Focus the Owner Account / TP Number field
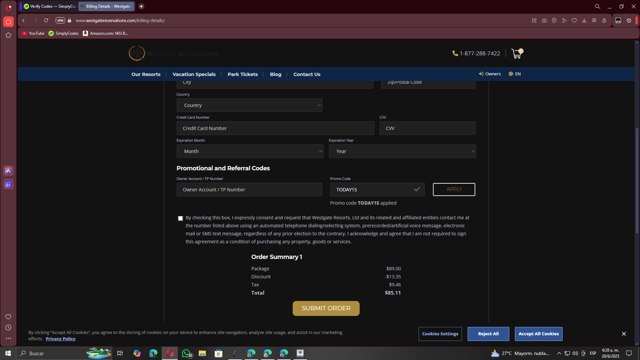This screenshot has height=360, width=640. [249, 190]
